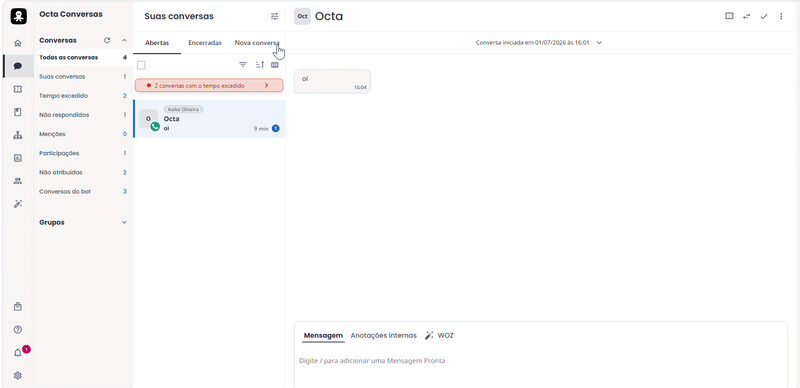Click the 'oi' message bubble
Viewport: 800px width, 388px height.
click(332, 82)
